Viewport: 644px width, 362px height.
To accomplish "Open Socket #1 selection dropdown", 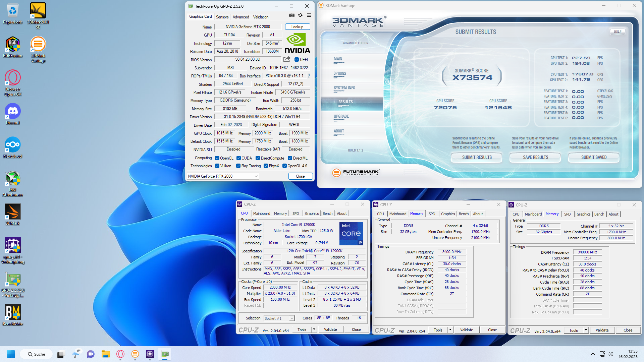I will point(279,318).
